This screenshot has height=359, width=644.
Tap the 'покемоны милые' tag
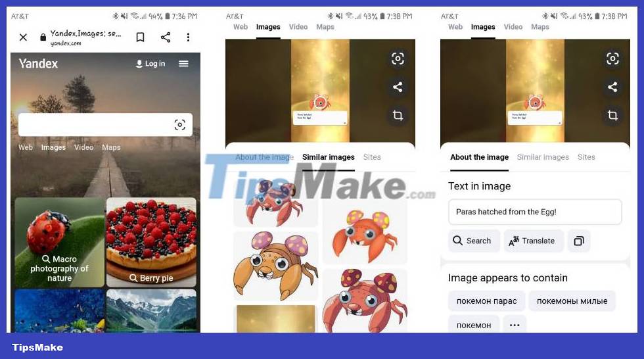click(x=572, y=301)
